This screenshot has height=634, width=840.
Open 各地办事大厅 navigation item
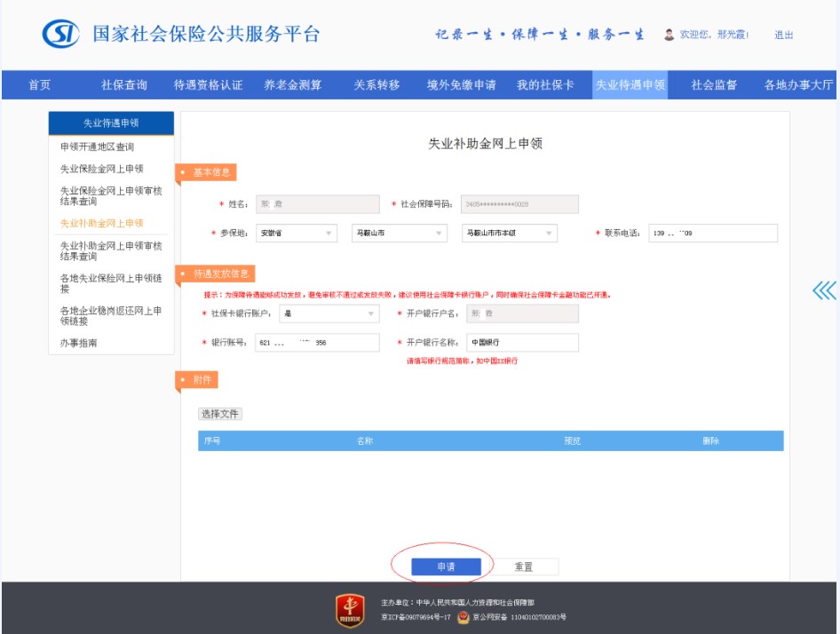(798, 84)
